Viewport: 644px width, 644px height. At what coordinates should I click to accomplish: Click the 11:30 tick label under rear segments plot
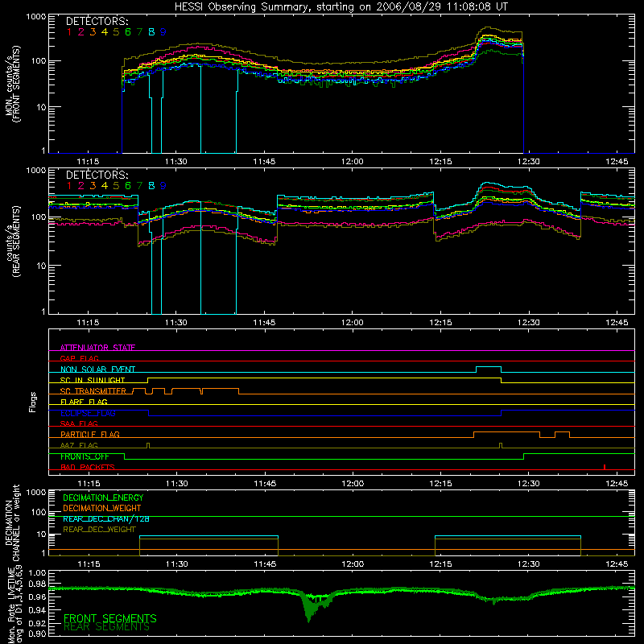point(176,323)
